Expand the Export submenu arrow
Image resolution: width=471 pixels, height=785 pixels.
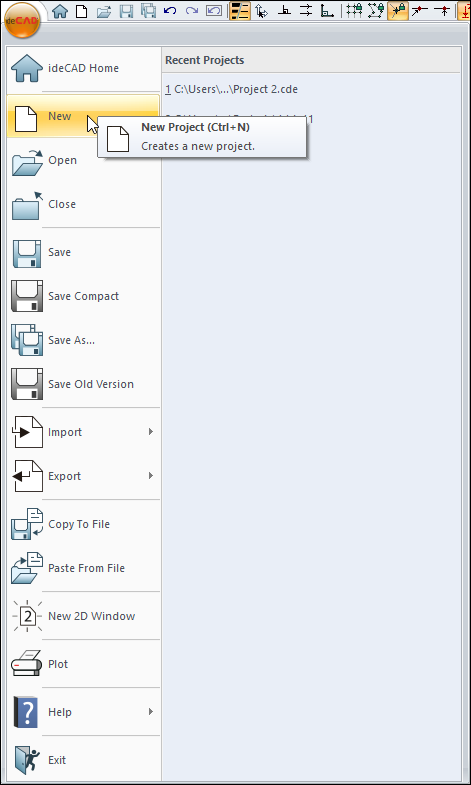tap(151, 476)
